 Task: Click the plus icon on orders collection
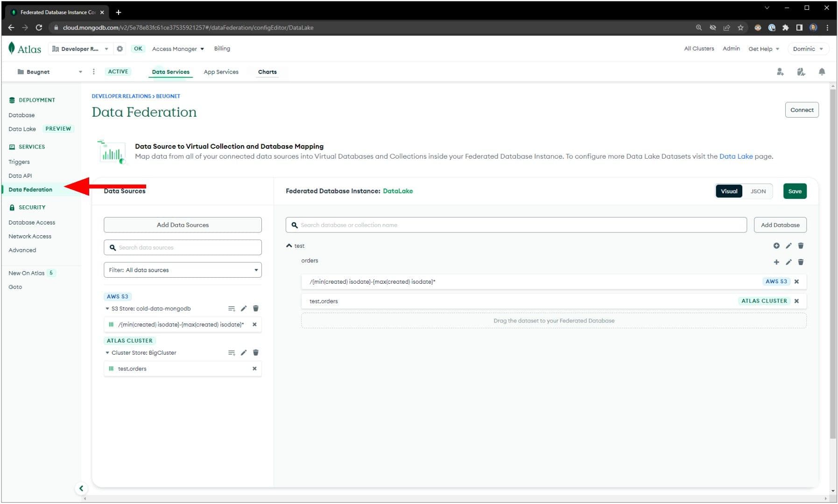coord(776,262)
